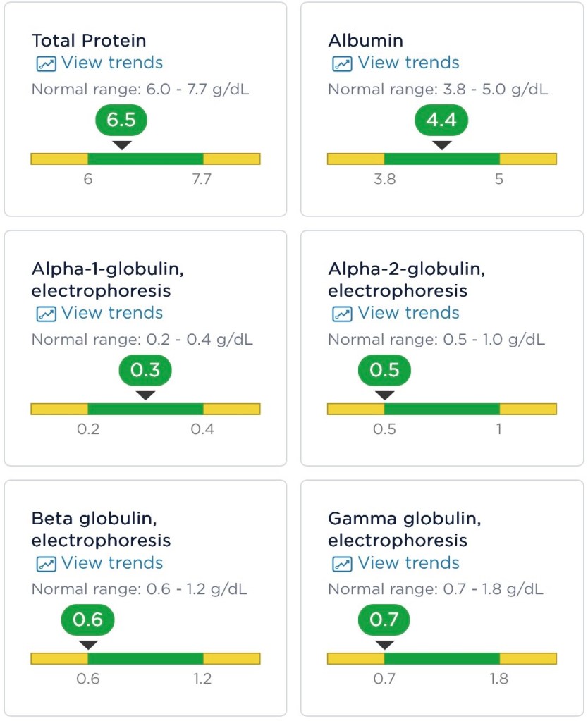Image resolution: width=588 pixels, height=721 pixels.
Task: Select View trends text for Alpha-1-globulin
Action: click(x=111, y=313)
